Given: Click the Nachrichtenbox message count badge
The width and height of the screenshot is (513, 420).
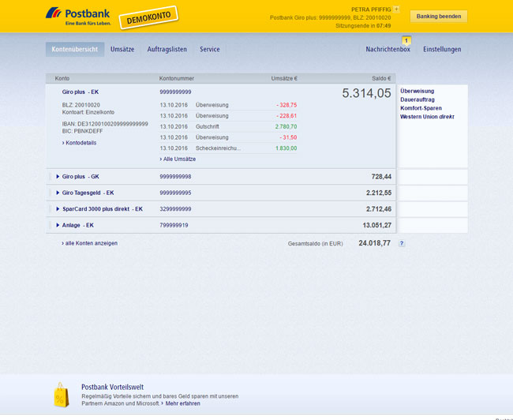Looking at the screenshot, I should coord(406,40).
